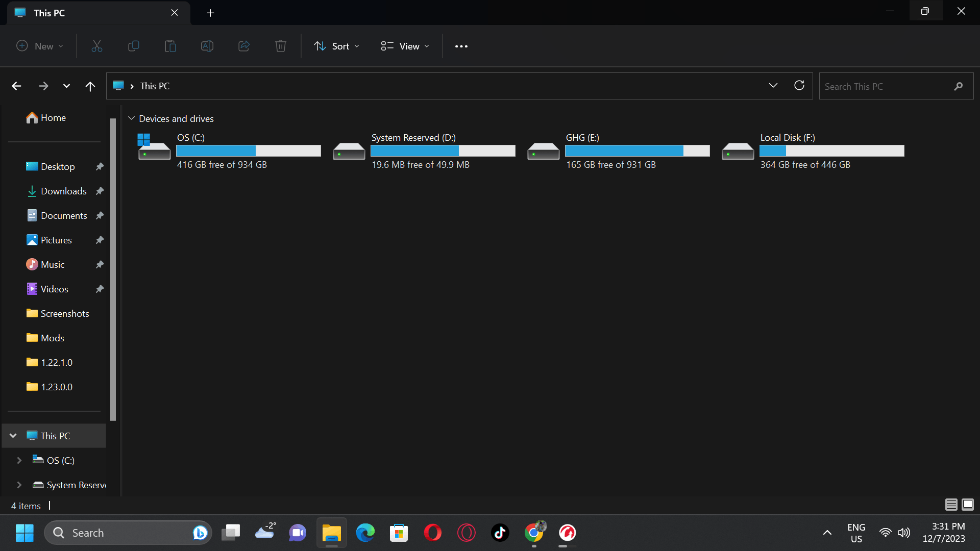Open the Sort menu

point(336,46)
